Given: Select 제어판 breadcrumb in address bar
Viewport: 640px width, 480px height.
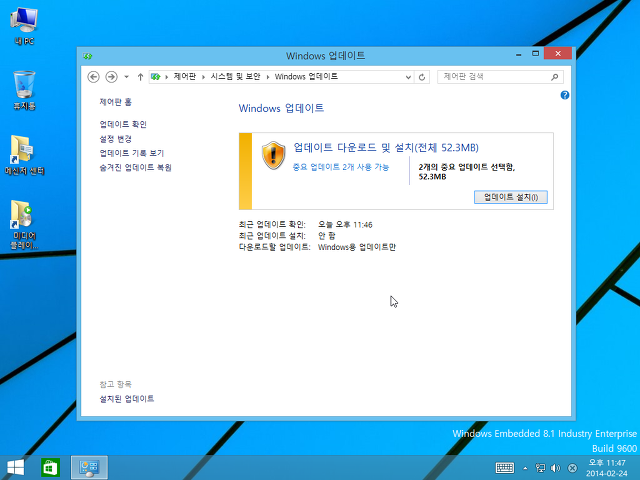Looking at the screenshot, I should (184, 77).
